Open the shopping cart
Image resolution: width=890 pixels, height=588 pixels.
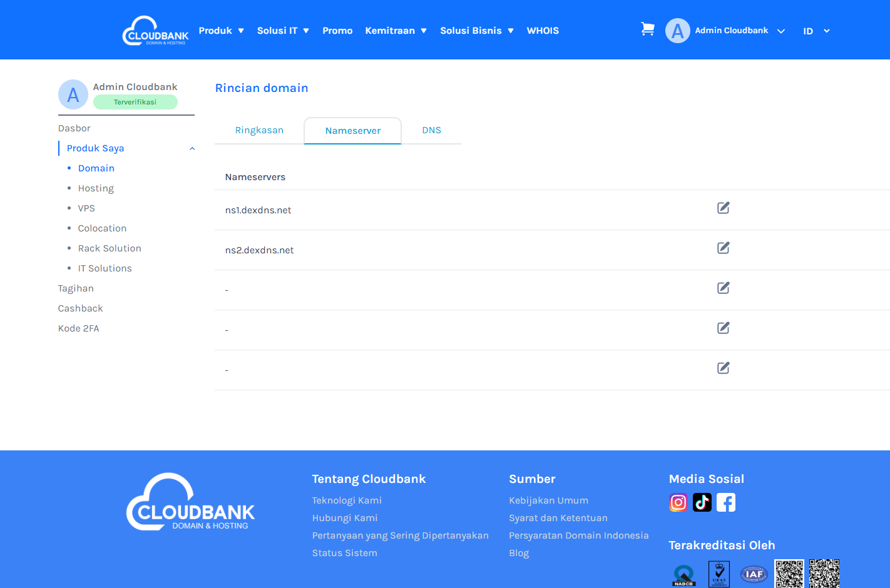click(648, 29)
